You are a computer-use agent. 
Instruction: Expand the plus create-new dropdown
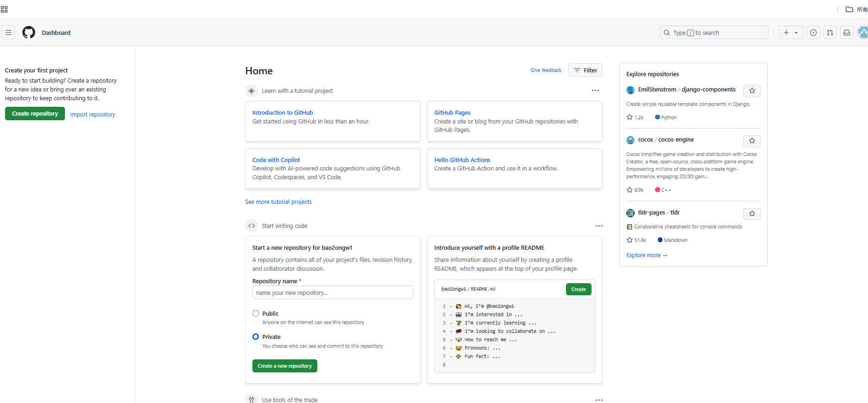(x=791, y=32)
